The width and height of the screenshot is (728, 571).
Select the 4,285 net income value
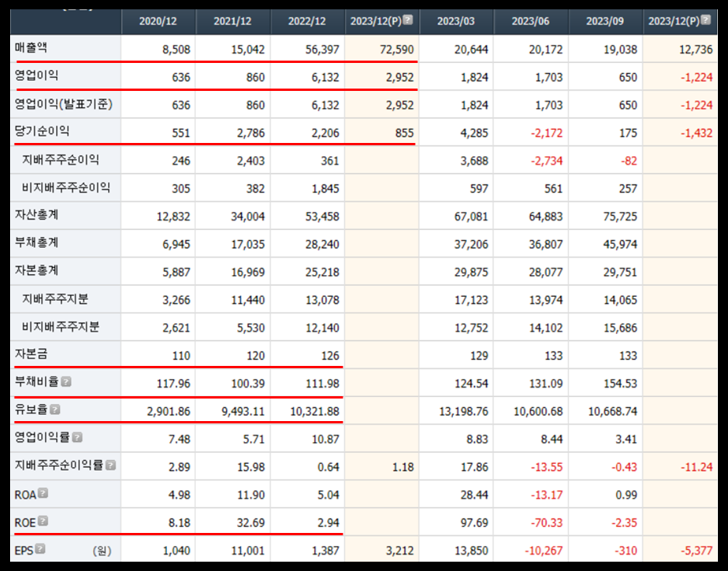[475, 133]
